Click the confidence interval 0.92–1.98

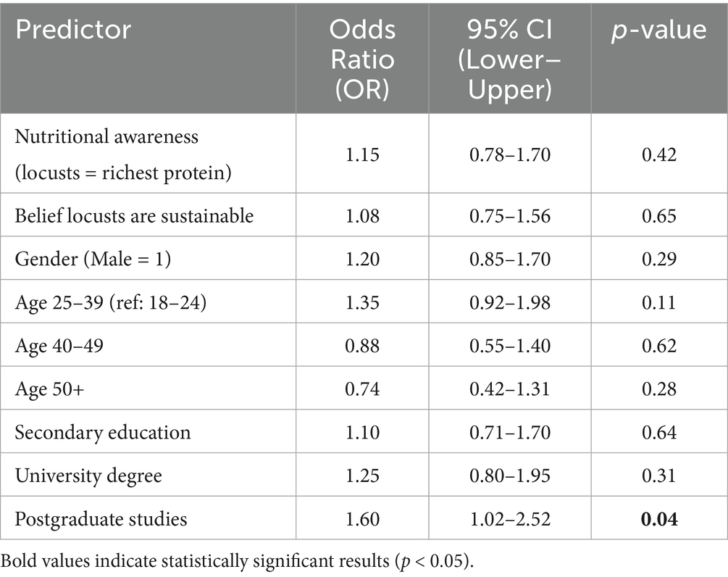[509, 303]
